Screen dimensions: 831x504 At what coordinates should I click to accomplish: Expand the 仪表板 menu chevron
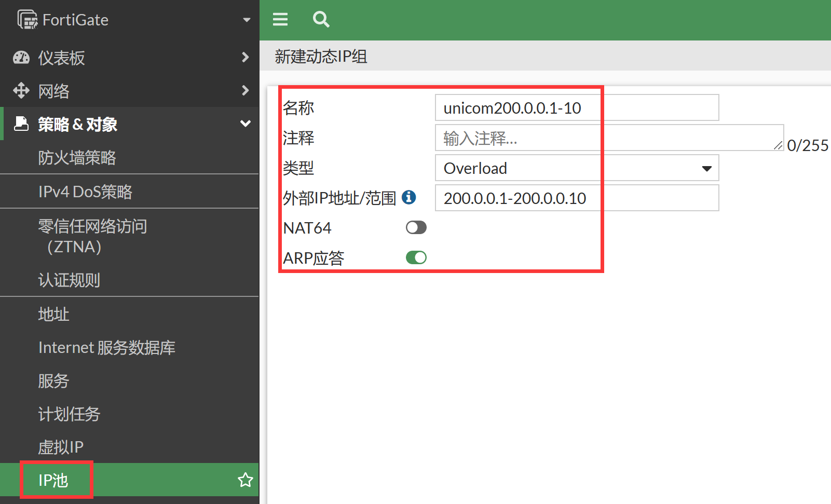[246, 57]
